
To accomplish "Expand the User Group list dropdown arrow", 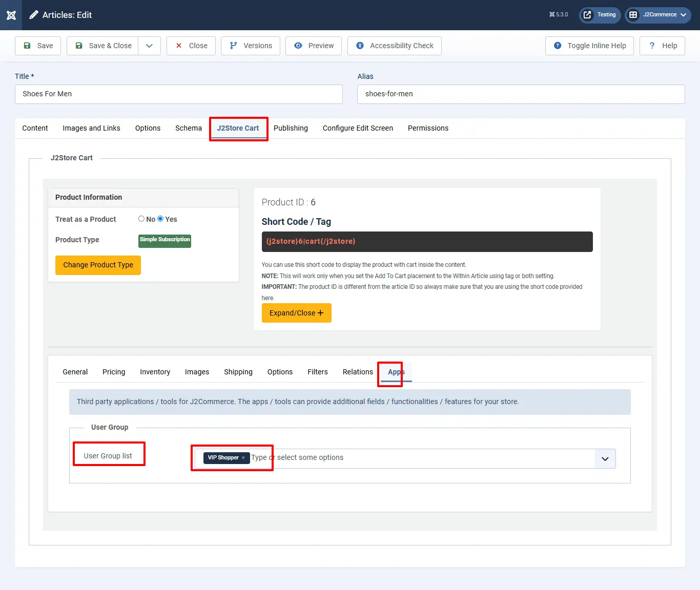I will tap(605, 459).
